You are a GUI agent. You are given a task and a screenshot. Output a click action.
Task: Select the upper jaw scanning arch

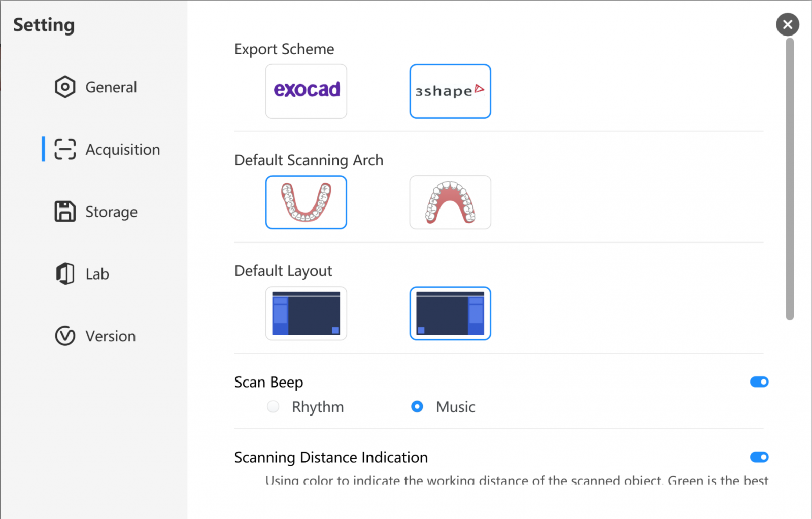pyautogui.click(x=450, y=202)
